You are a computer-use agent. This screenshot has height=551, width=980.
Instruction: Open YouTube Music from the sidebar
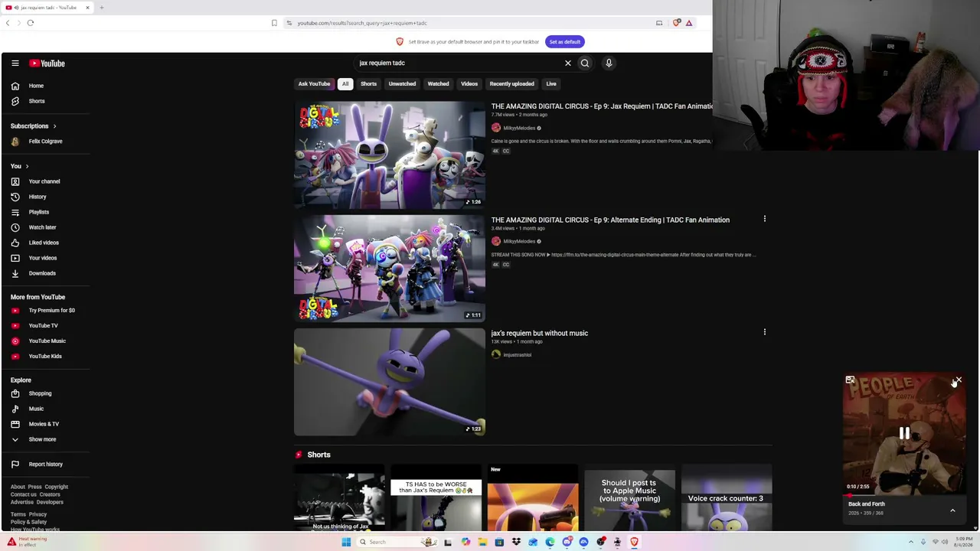click(x=46, y=341)
